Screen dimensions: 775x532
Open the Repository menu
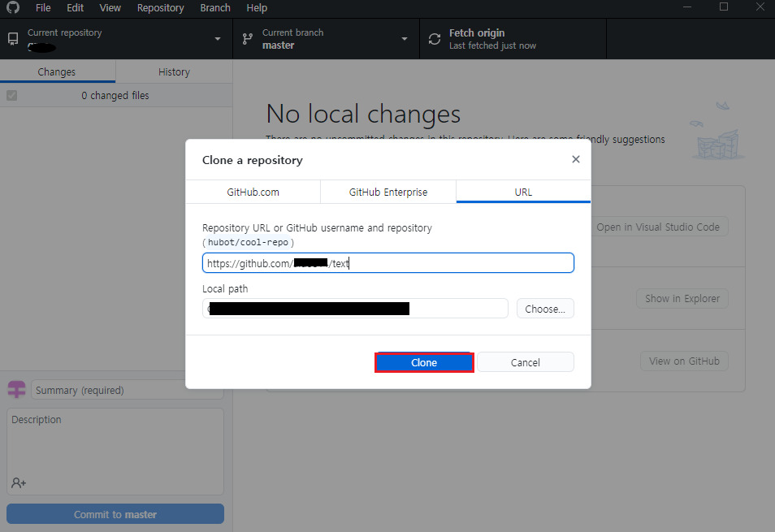pos(161,8)
